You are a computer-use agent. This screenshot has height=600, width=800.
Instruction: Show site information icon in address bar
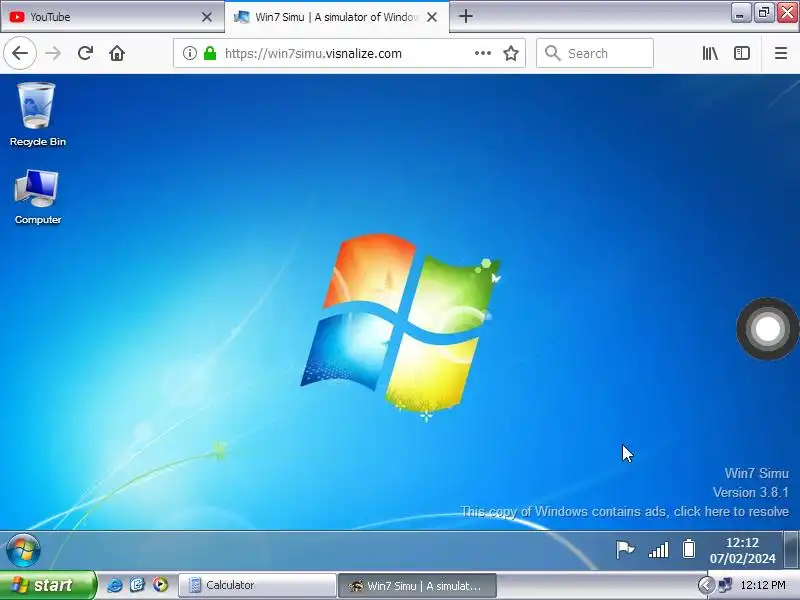(190, 53)
